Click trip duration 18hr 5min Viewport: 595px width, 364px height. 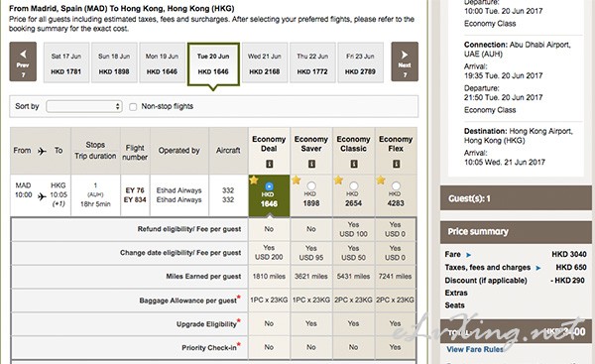95,204
